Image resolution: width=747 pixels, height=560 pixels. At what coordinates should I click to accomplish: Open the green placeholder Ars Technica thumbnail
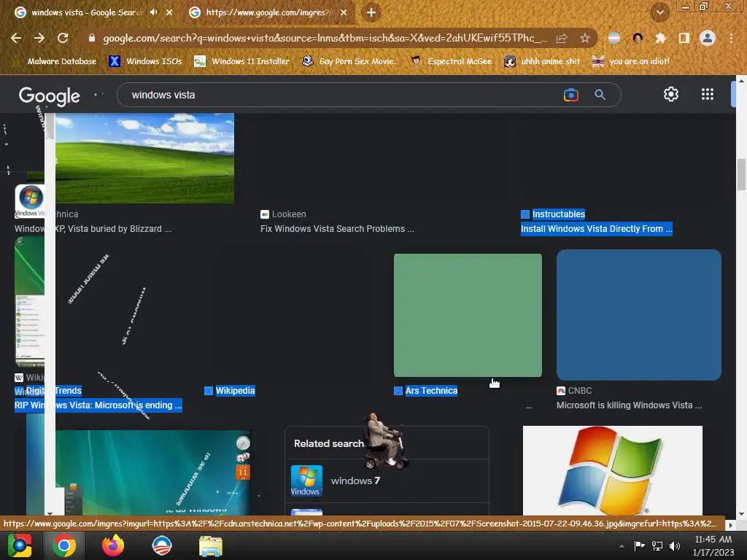(x=468, y=315)
